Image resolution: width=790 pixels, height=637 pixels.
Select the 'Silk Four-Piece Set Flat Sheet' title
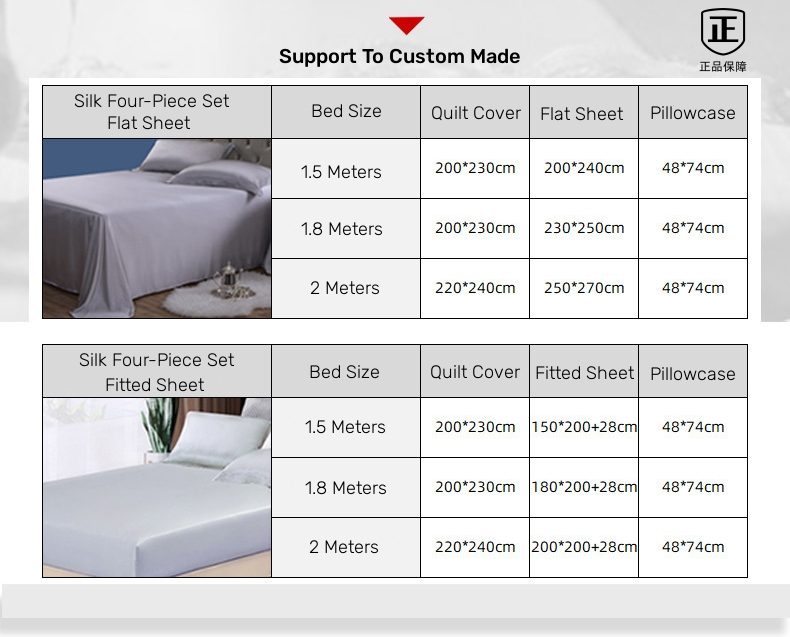tap(150, 112)
